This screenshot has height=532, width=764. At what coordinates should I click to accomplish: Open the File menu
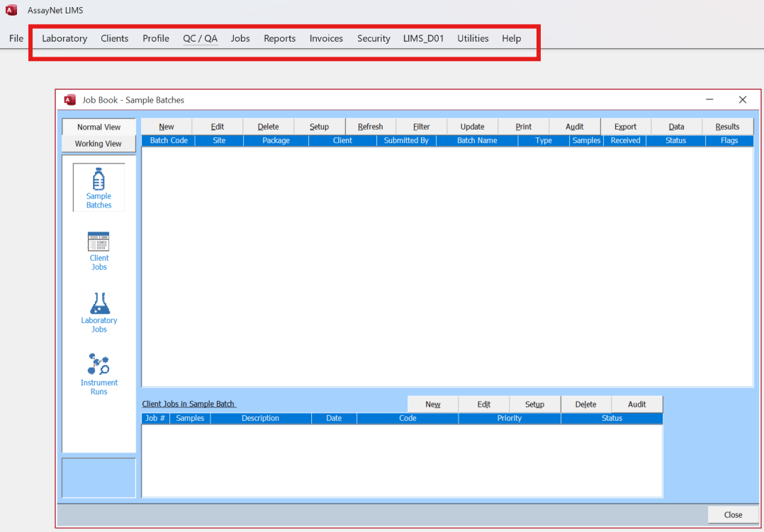click(x=16, y=38)
